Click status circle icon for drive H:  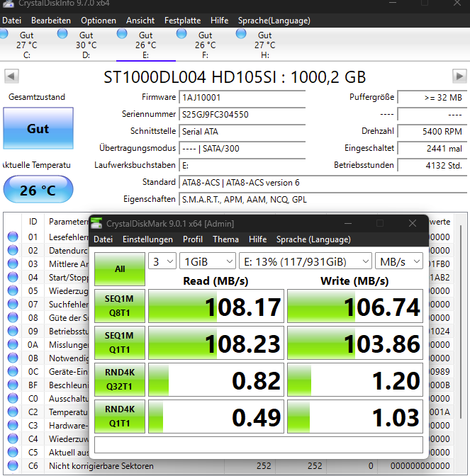point(241,33)
